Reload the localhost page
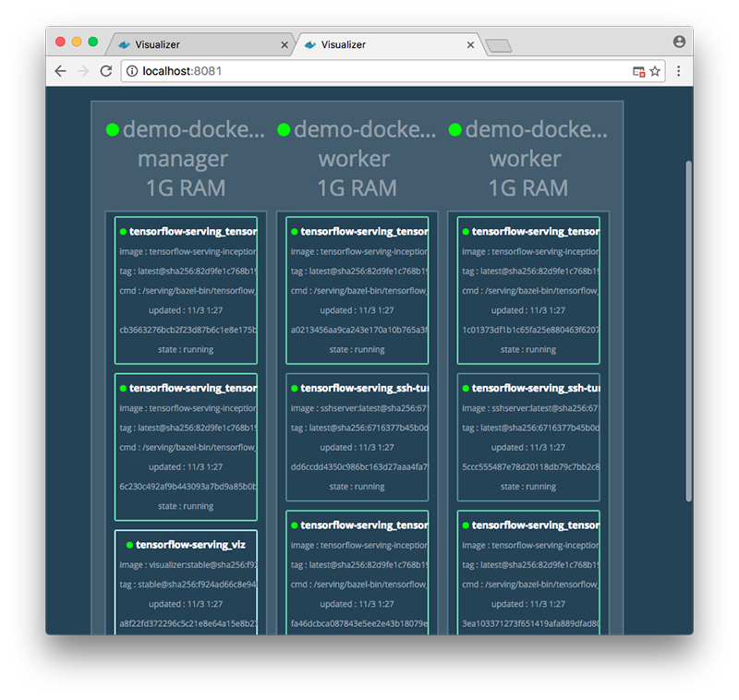Image resolution: width=739 pixels, height=700 pixels. pos(106,71)
